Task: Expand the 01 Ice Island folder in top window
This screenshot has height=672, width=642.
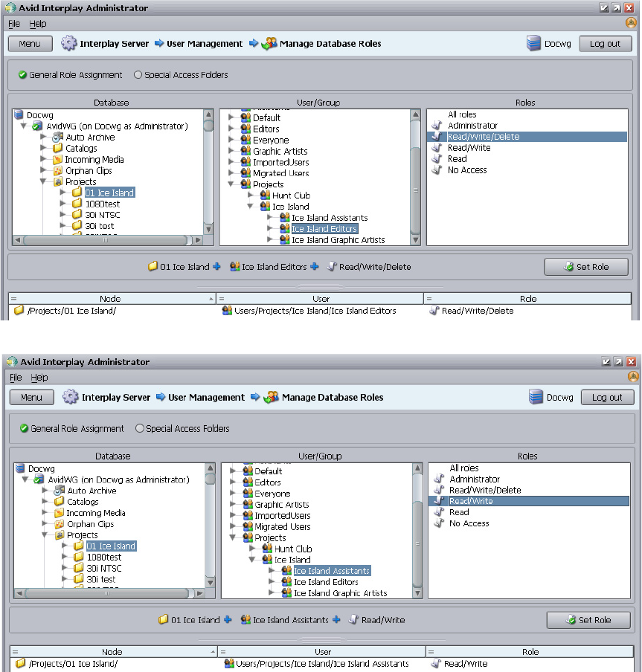Action: [63, 193]
